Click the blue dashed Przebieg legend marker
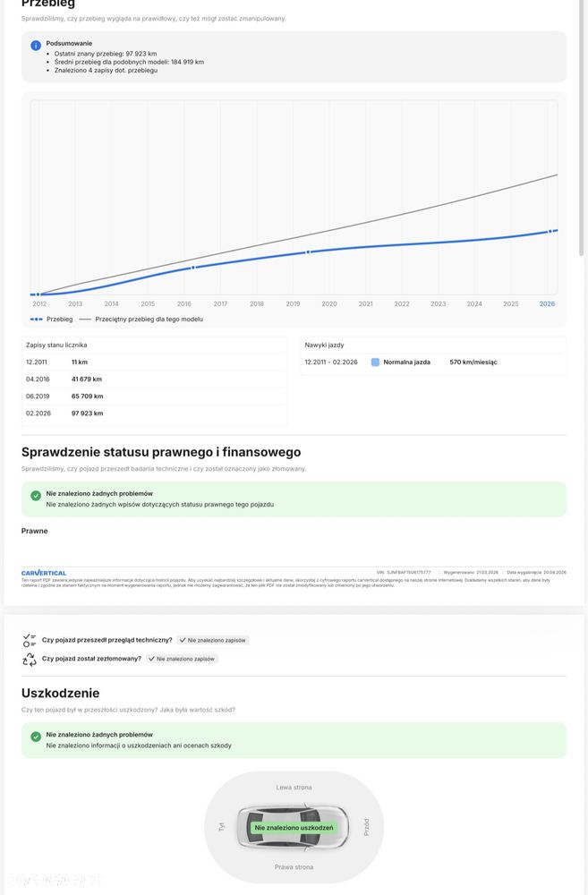 36,319
